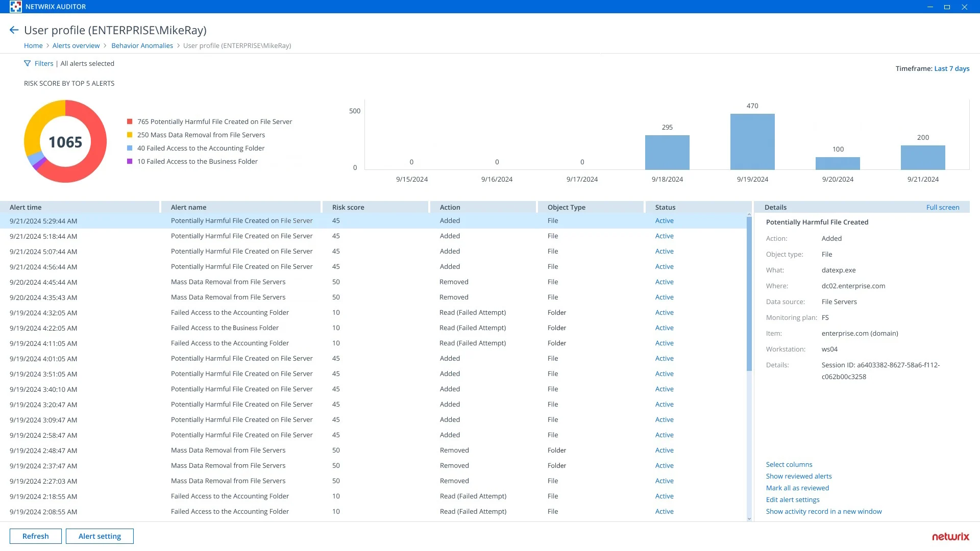
Task: Select alert time 9/19/2024 3:40:10 AM
Action: 43,390
